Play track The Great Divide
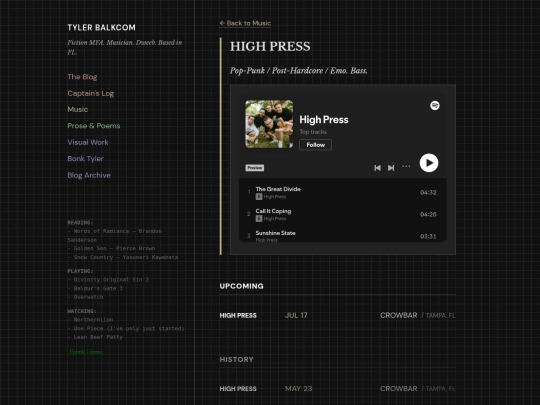Screen dimensions: 540x405 343,192
